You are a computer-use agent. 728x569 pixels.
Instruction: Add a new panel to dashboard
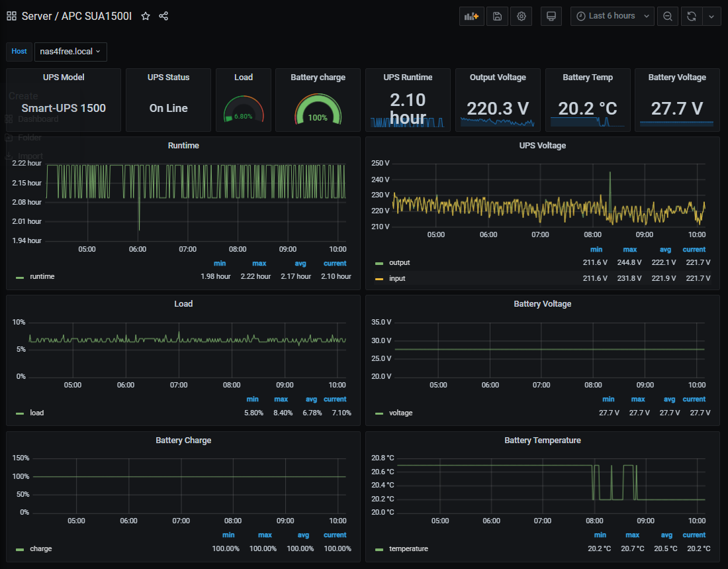point(471,17)
